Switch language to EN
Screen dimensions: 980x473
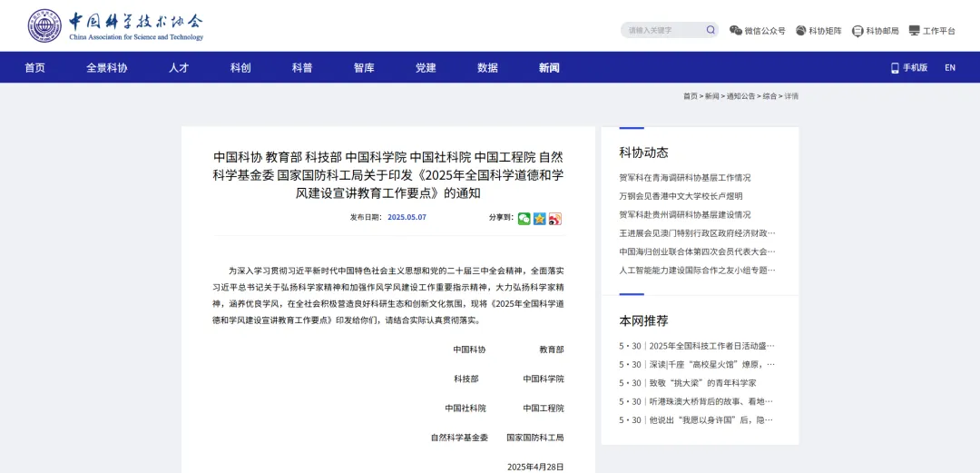(950, 68)
